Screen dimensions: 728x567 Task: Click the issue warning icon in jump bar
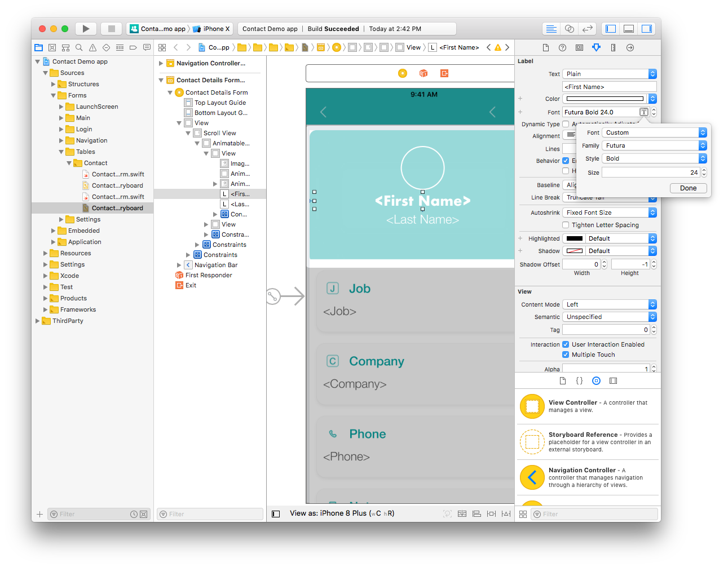tap(498, 47)
